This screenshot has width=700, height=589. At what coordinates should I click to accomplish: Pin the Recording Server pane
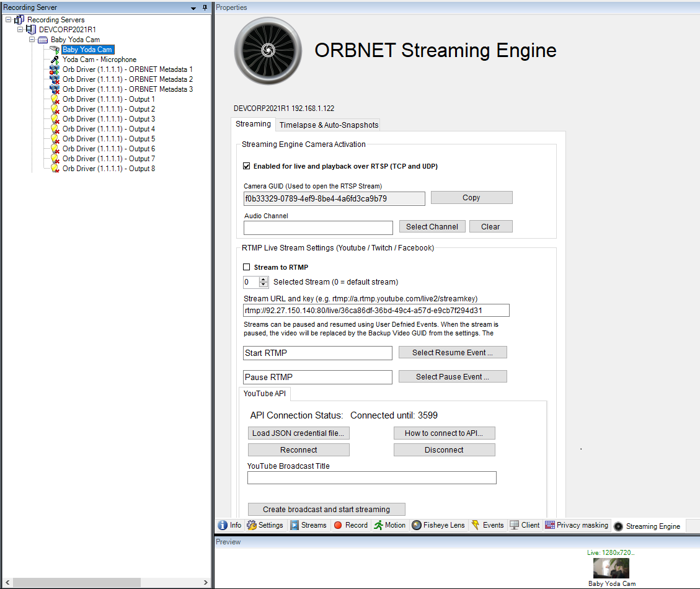click(x=205, y=7)
